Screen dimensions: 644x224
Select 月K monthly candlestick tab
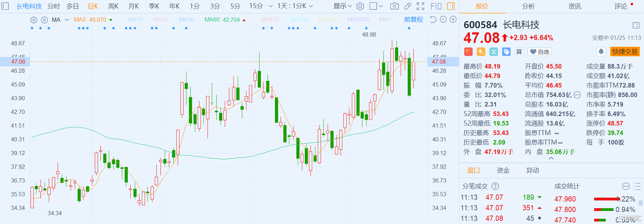[x=134, y=6]
